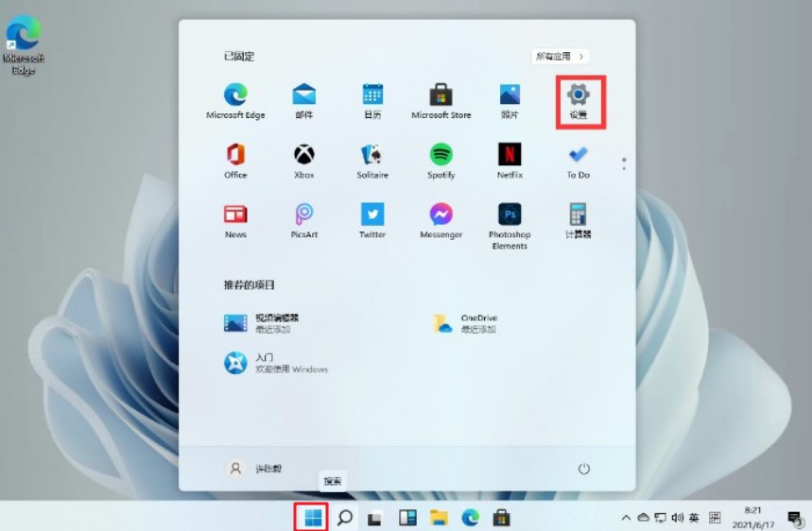Open Microsoft Edge from pinned apps
Screen dimensions: 812x531
pos(235,101)
